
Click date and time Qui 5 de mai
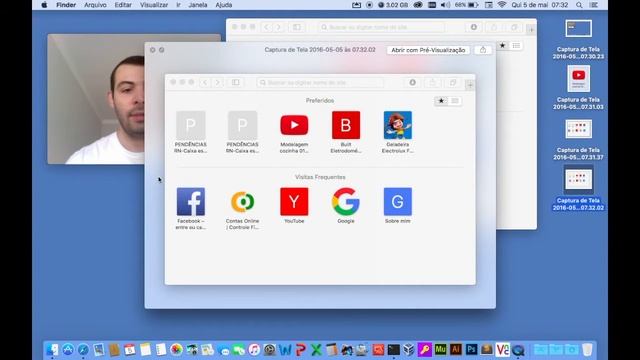click(x=540, y=5)
